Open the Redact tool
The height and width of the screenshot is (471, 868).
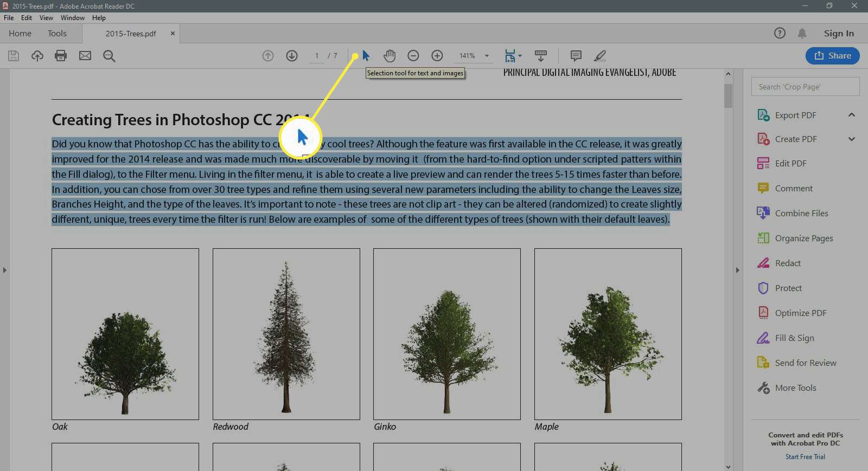click(x=788, y=263)
